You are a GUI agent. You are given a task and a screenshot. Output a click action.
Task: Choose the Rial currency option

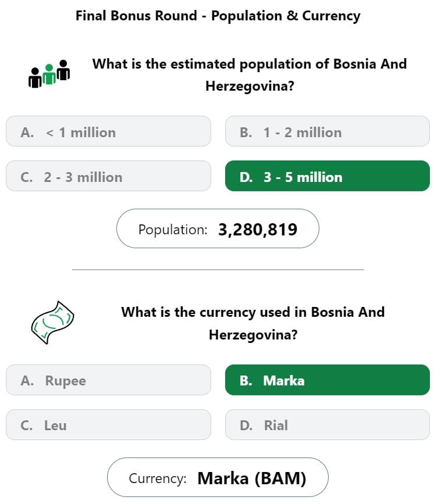point(327,424)
